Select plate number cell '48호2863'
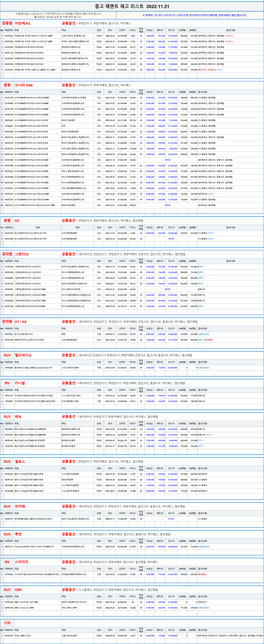264x644 pixels. pos(9,334)
